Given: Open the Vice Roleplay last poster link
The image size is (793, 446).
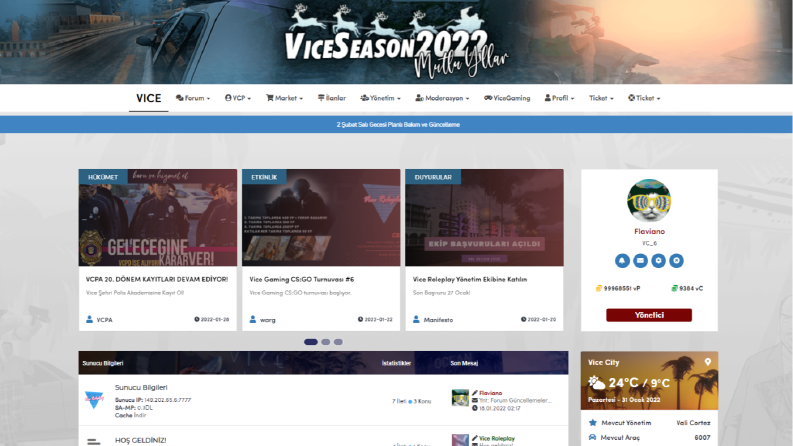Looking at the screenshot, I should pos(497,438).
